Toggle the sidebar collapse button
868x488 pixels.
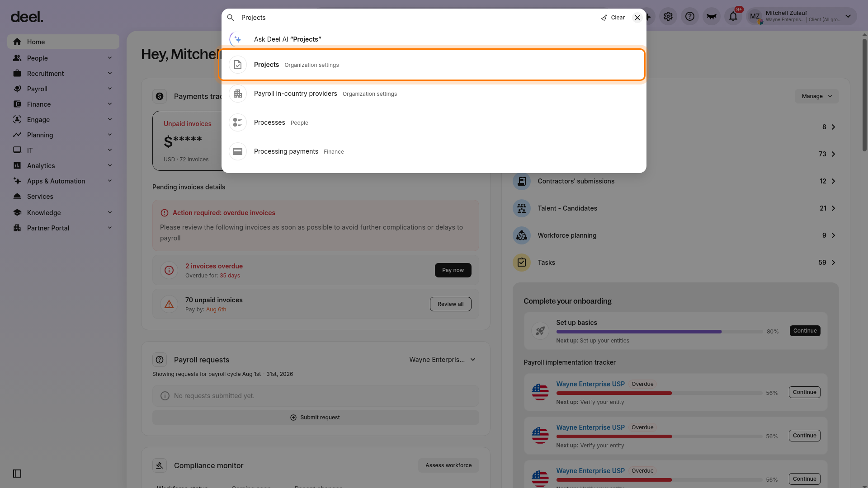pyautogui.click(x=17, y=474)
